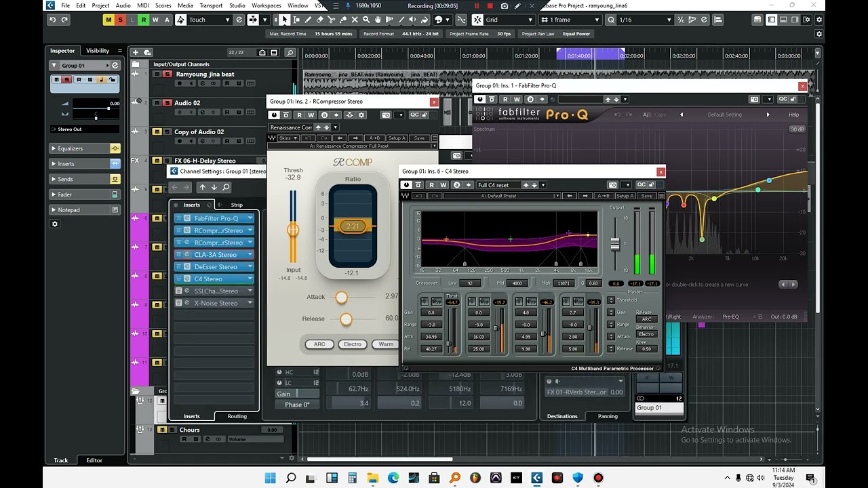Viewport: 868px width, 488px height.
Task: Solo the second C4 band
Action: pyautogui.click(x=472, y=302)
